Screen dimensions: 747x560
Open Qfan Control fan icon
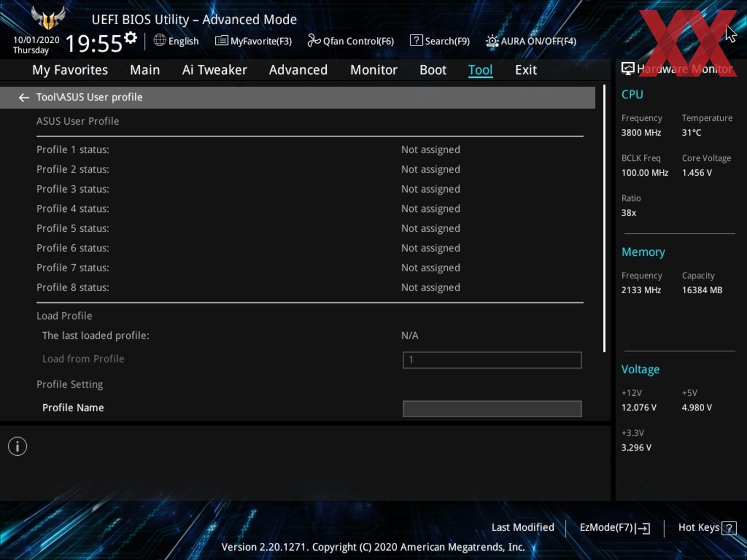click(314, 40)
